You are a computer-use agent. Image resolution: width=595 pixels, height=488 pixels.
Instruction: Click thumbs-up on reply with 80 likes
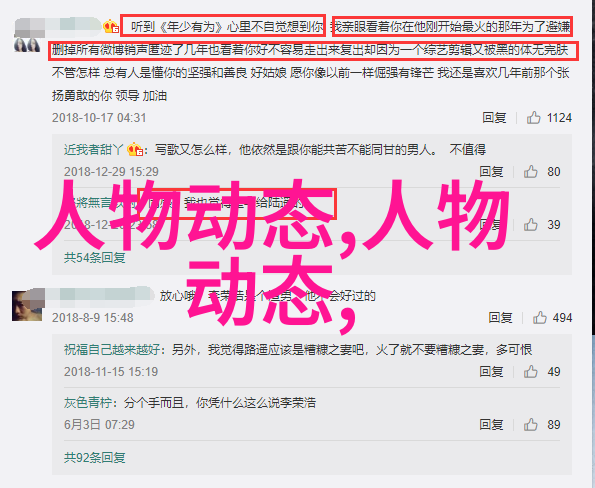(531, 172)
